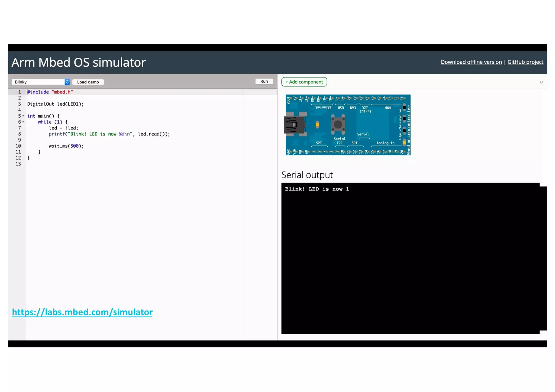Open the Blinky demo selector dropdown

coord(41,82)
